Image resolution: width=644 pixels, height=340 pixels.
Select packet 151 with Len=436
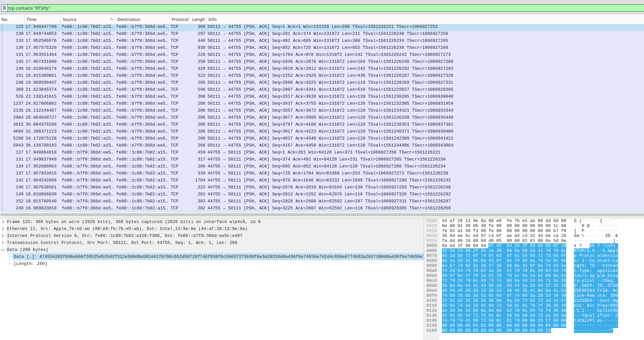322,75
